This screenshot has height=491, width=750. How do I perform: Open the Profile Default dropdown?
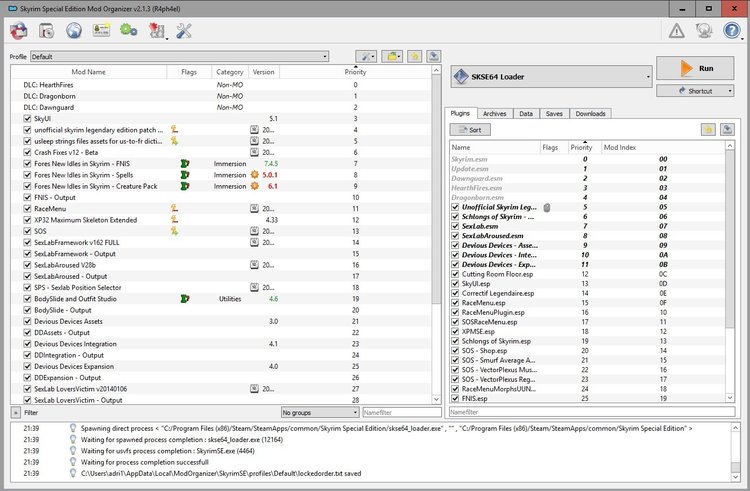point(179,56)
